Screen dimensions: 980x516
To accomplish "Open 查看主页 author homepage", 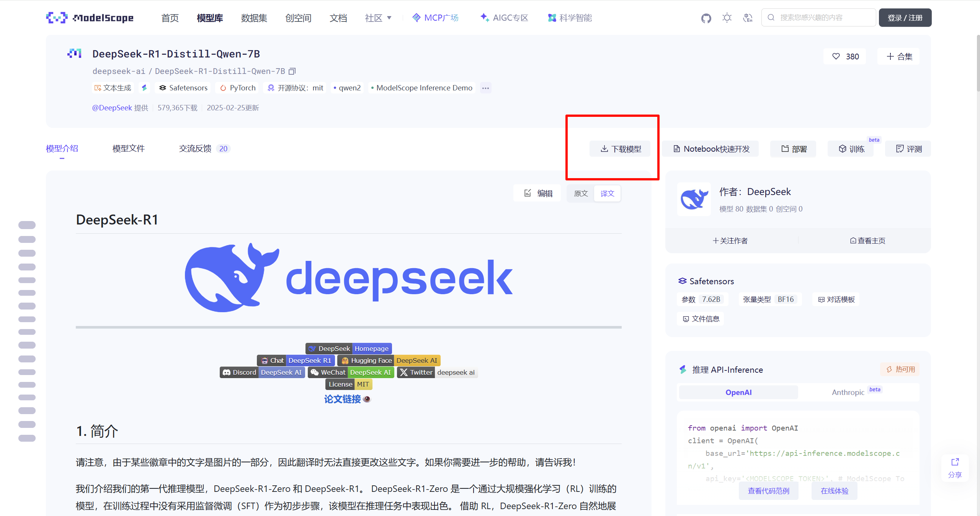I will (867, 241).
